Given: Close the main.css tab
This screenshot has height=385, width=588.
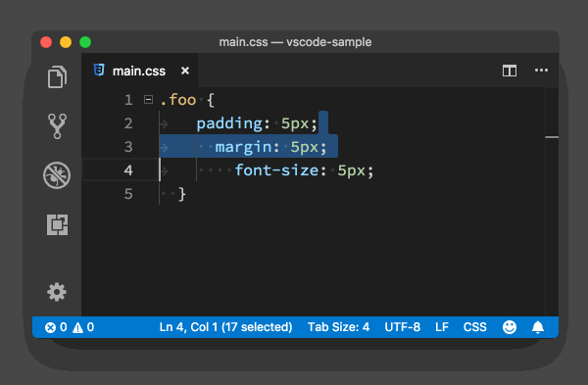Looking at the screenshot, I should (x=185, y=71).
